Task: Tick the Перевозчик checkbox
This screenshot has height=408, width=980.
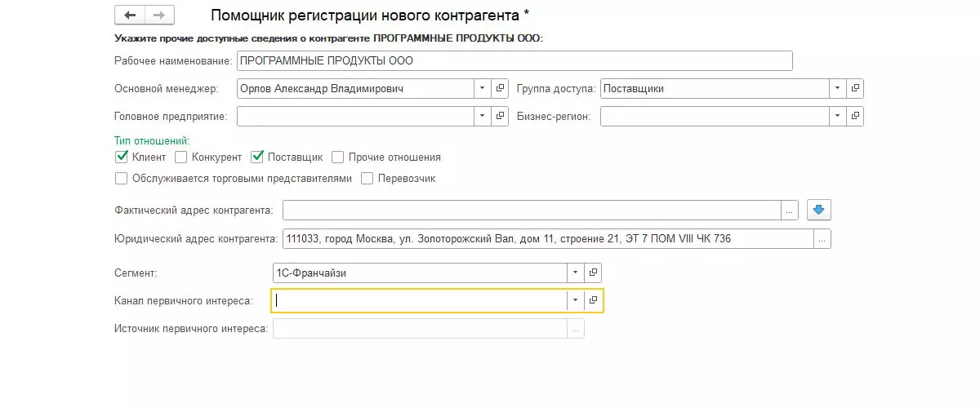Action: [x=367, y=178]
